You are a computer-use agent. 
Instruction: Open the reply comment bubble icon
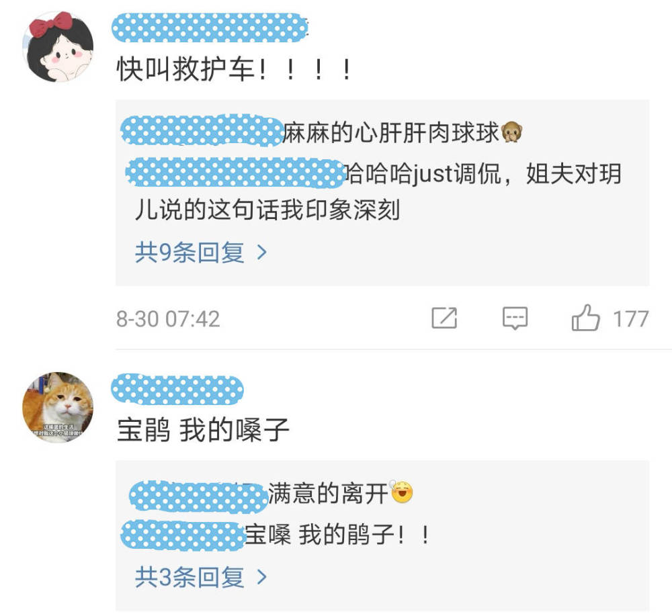tap(515, 318)
